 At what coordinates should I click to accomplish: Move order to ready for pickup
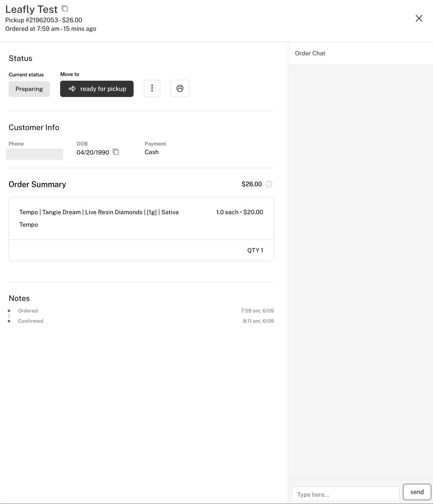coord(97,89)
